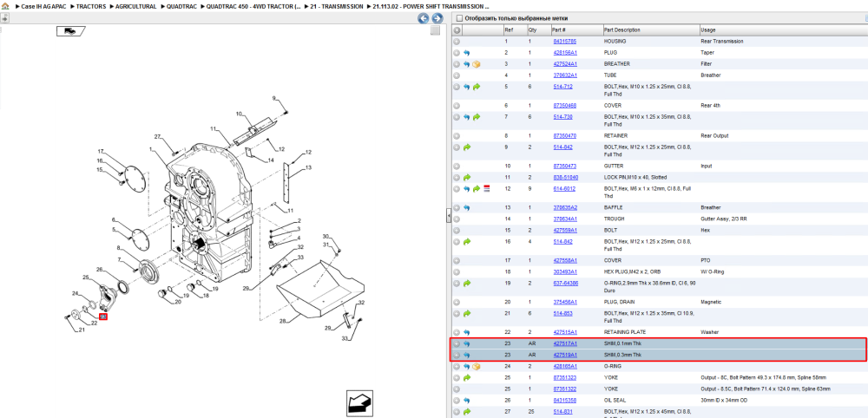Click the large arrow icon below the diagram
The image size is (868, 418).
point(361,403)
